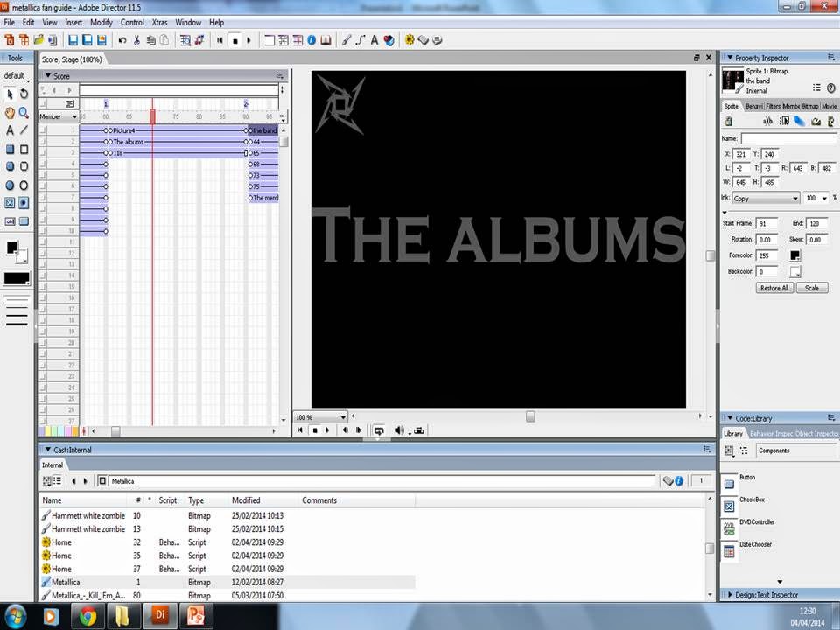Switch to the Bitmap tab in Property Inspector
Viewport: 840px width, 630px height.
coord(810,106)
